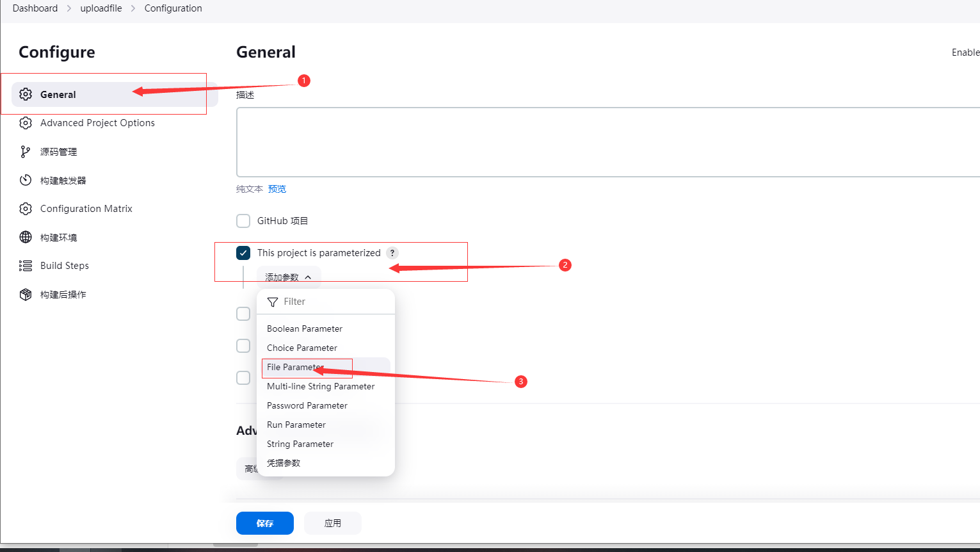Click the Build Steps list icon
980x552 pixels.
pyautogui.click(x=26, y=266)
